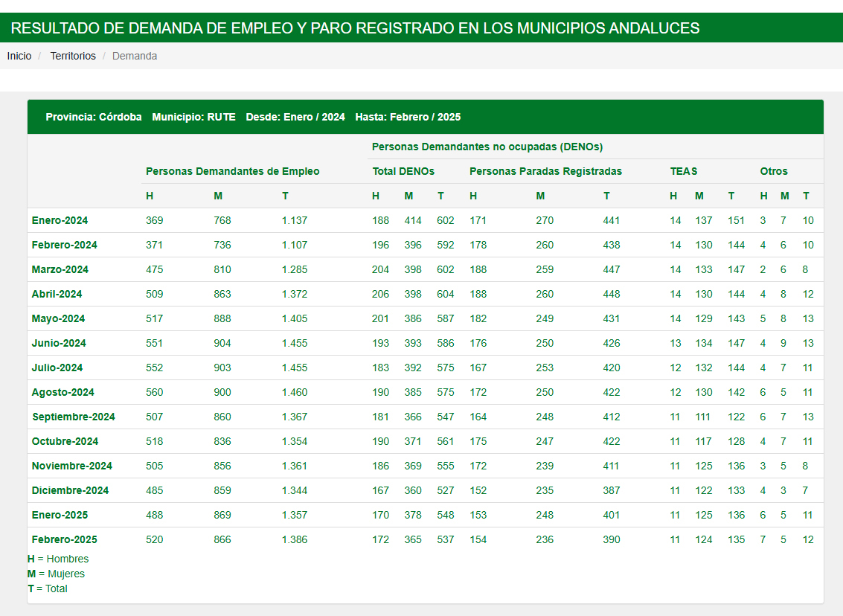Click the Personas Demandantes de Empleo header
Image resolution: width=843 pixels, height=616 pixels.
coord(232,171)
